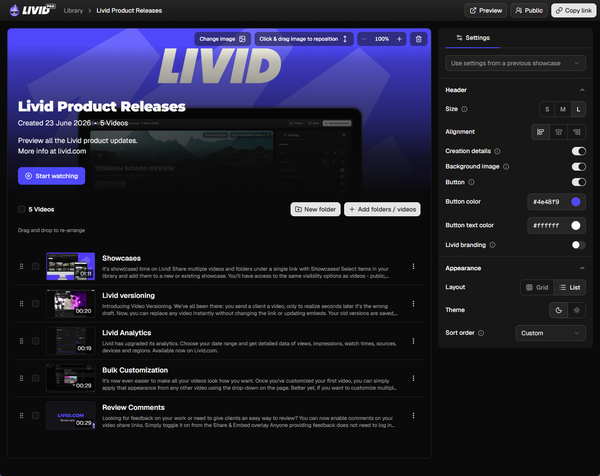Show info for Livid branding
The width and height of the screenshot is (600, 476).
click(x=492, y=245)
